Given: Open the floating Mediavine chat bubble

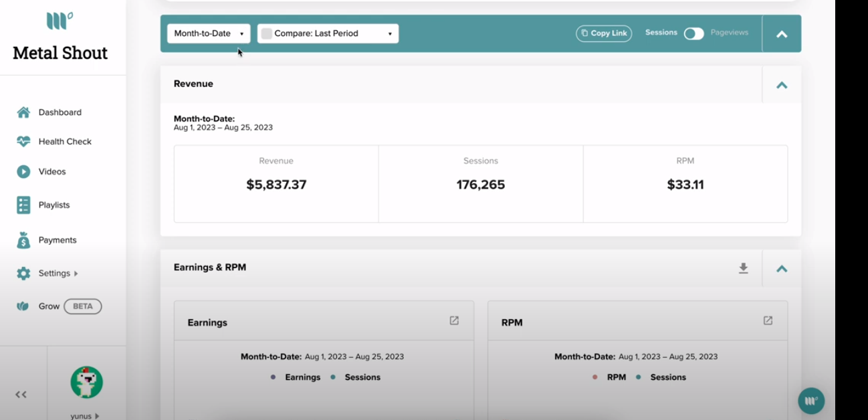Looking at the screenshot, I should [811, 401].
